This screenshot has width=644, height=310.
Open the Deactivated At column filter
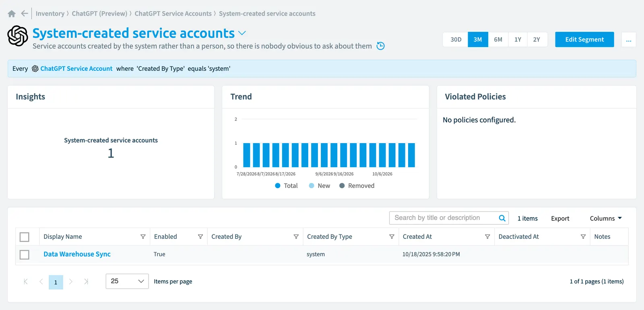(583, 236)
